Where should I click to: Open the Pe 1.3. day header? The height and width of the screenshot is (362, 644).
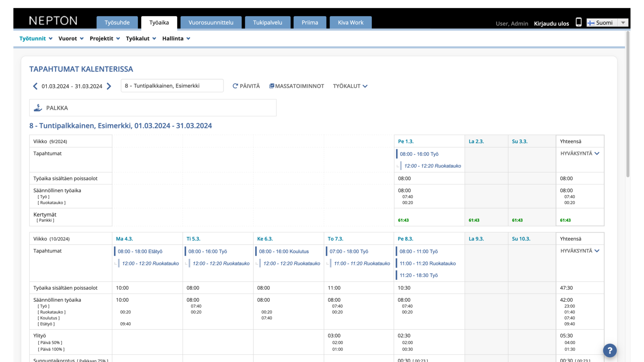point(406,141)
